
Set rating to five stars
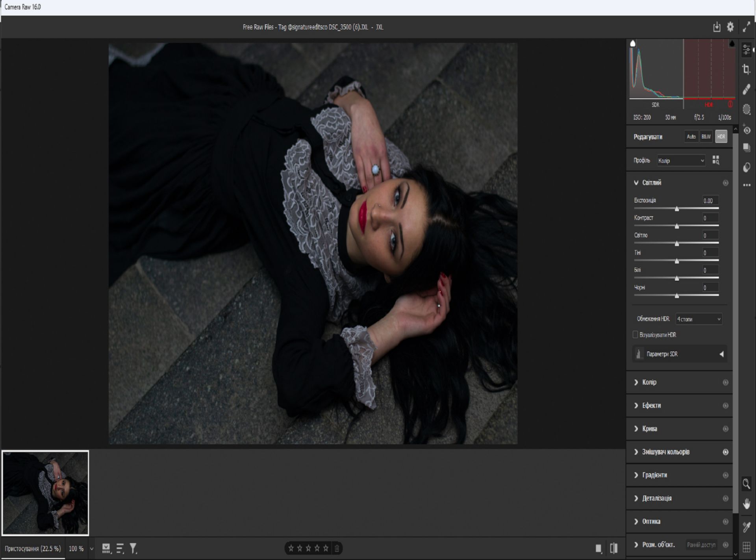[x=326, y=548]
